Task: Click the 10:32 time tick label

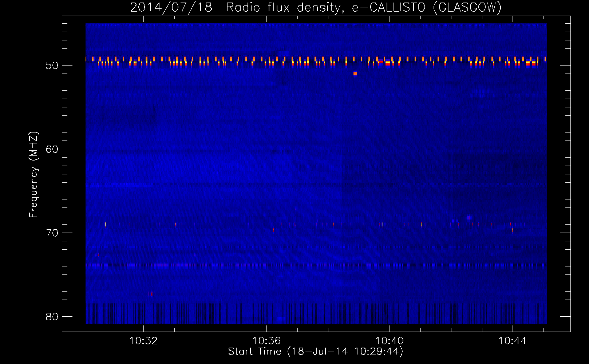Action: (x=143, y=341)
